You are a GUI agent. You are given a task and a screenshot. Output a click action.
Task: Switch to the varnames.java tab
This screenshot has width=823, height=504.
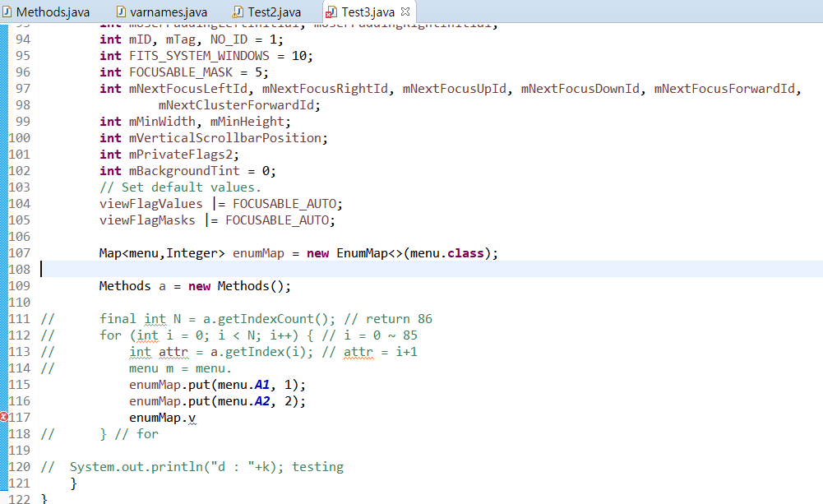pos(162,12)
